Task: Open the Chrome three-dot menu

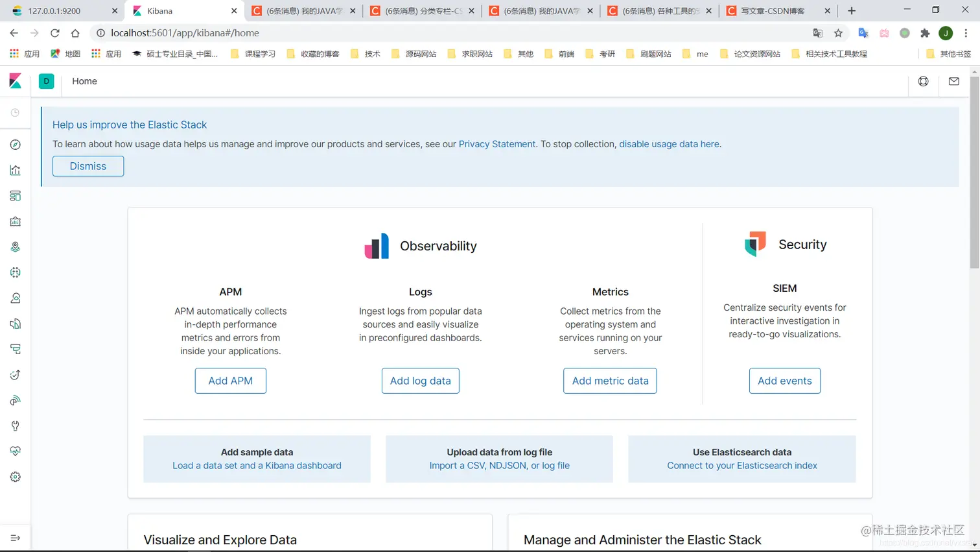Action: [x=966, y=33]
